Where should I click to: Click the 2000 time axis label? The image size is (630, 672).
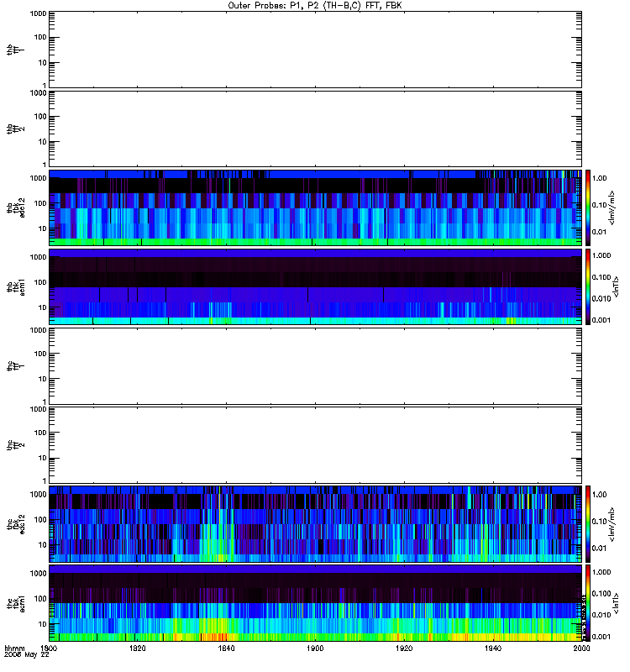pos(581,648)
